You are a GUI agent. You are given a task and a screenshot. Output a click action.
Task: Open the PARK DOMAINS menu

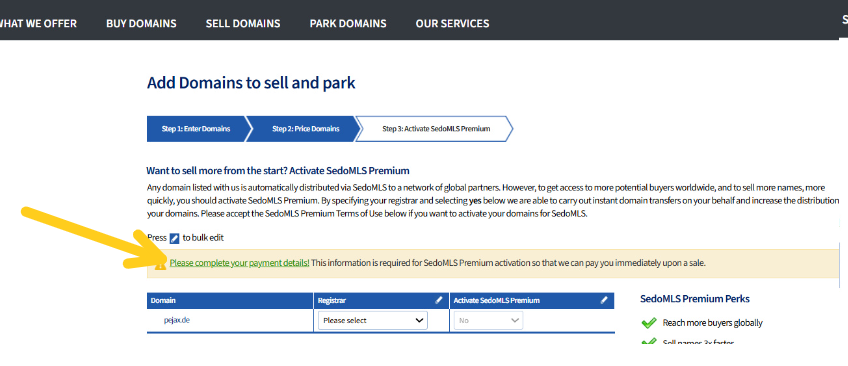tap(348, 23)
